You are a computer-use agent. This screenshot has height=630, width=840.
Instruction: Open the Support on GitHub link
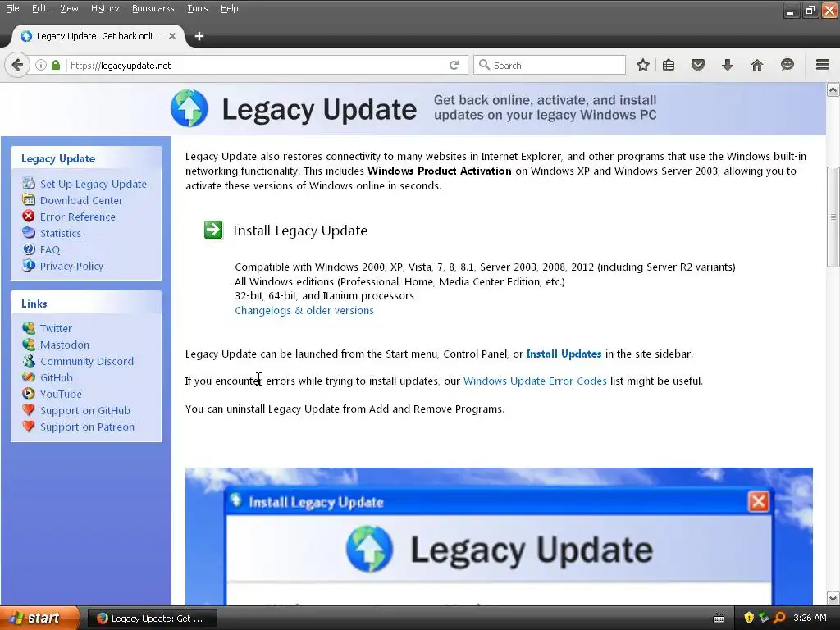pos(85,411)
